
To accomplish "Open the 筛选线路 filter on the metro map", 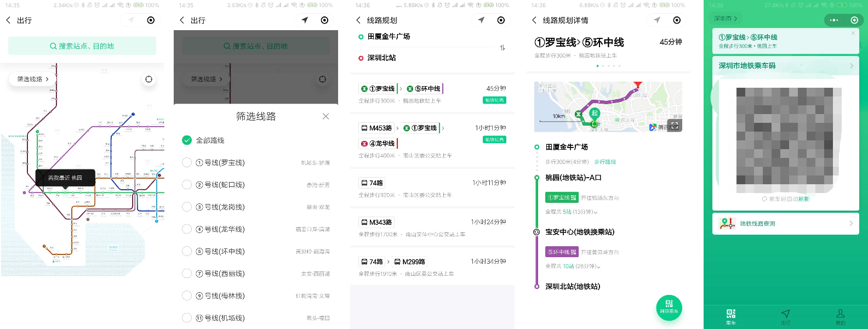I will point(33,79).
